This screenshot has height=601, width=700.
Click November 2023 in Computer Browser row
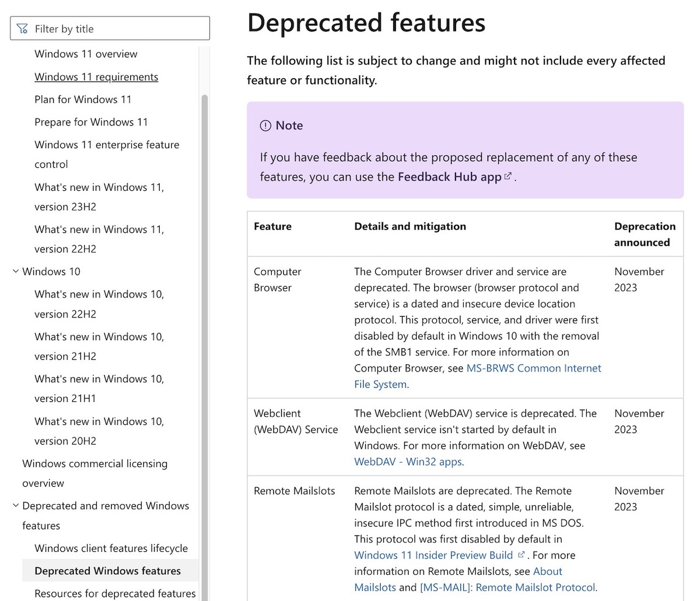(x=639, y=279)
